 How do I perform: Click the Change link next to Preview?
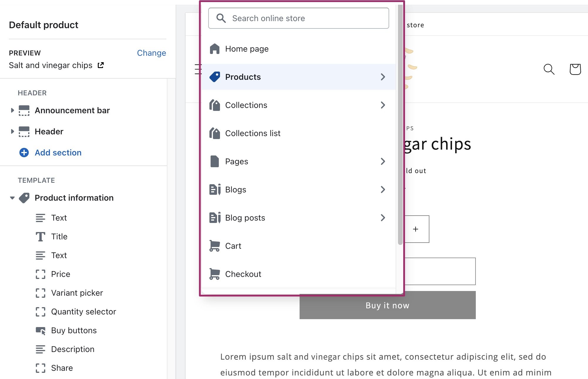151,53
